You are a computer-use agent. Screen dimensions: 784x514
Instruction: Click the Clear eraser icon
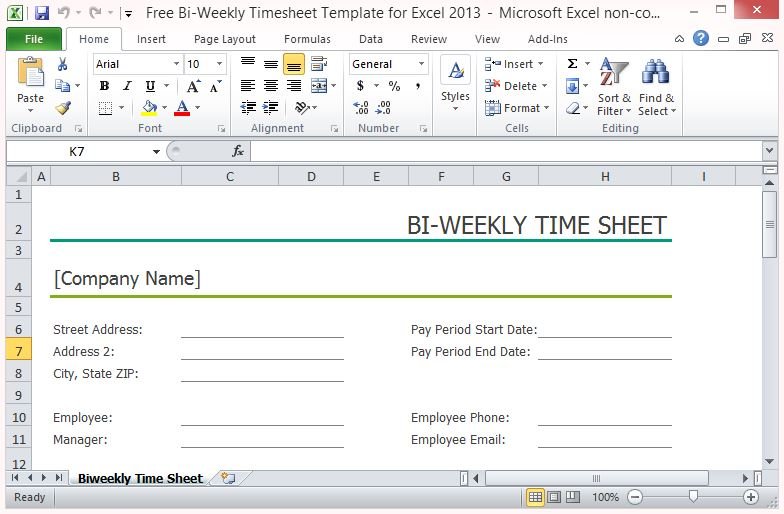573,108
